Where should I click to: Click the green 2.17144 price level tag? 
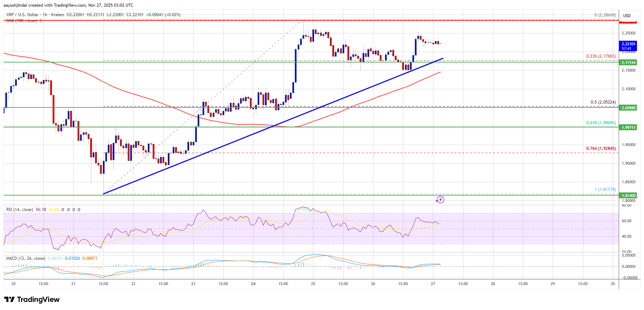629,62
